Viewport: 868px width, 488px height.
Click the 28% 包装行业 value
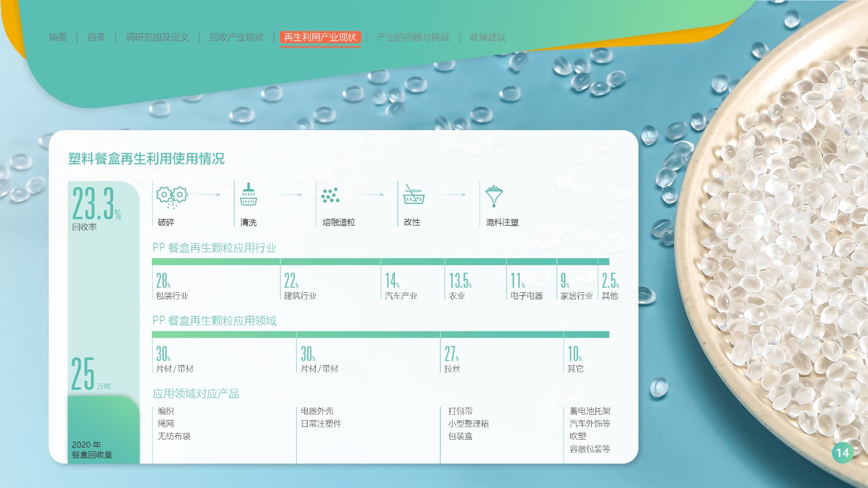click(x=163, y=281)
